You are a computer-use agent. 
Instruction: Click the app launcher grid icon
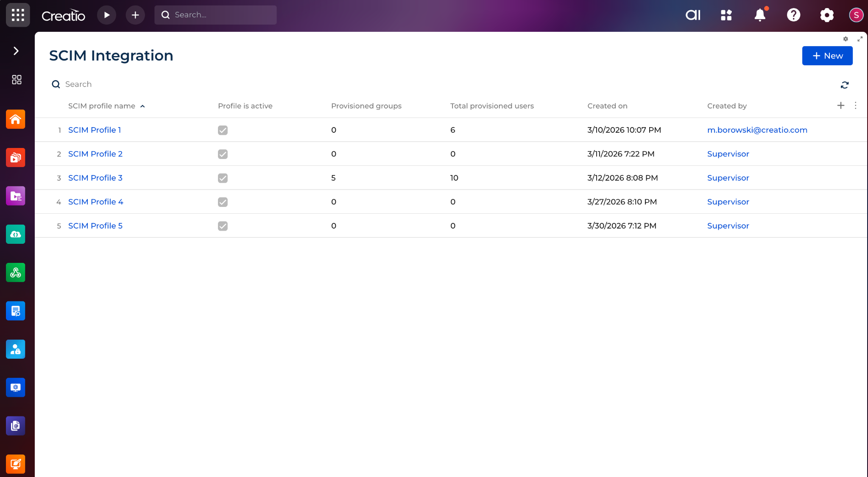pos(18,15)
